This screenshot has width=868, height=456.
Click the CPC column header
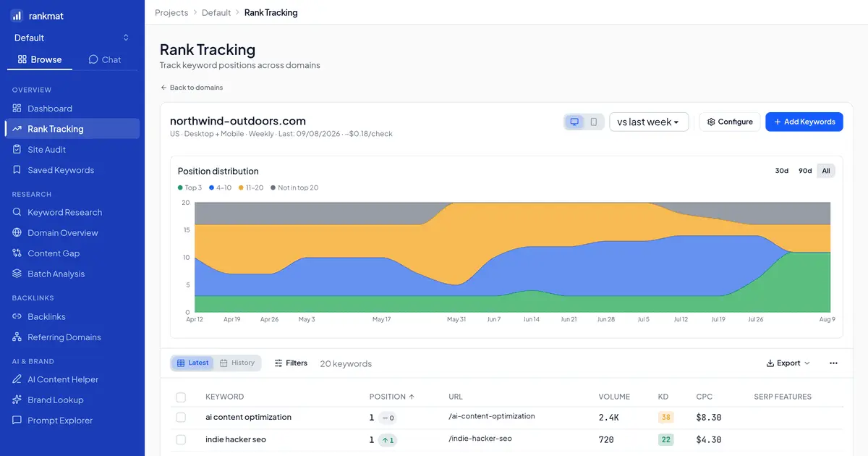(705, 397)
